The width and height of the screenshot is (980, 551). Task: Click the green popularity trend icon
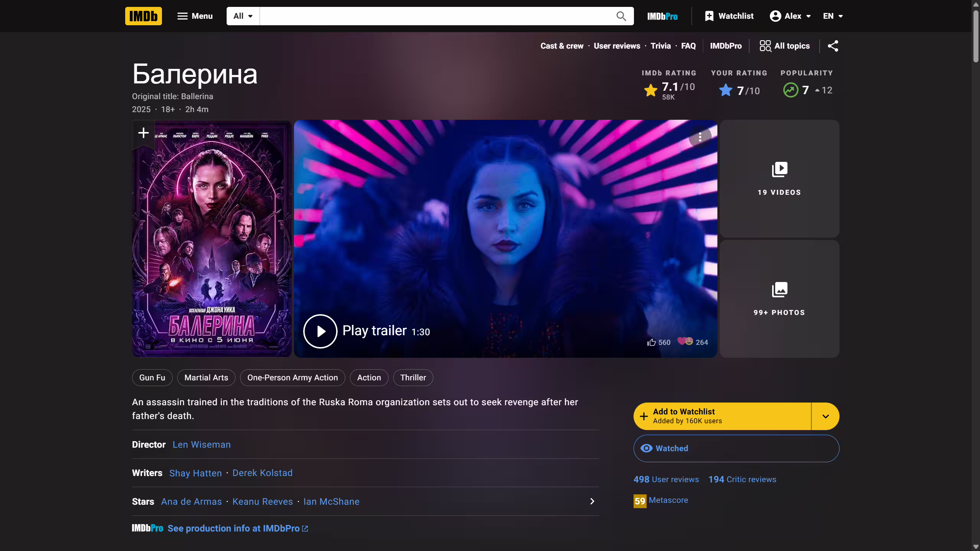(791, 90)
